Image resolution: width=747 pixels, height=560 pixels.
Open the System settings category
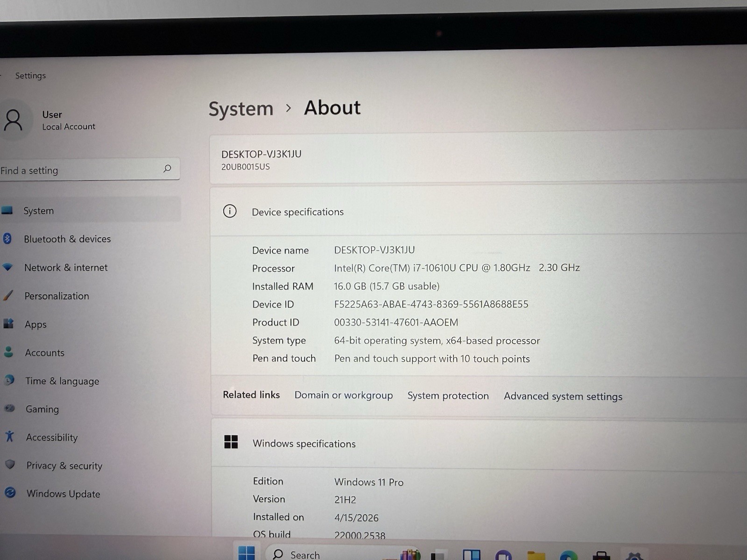coord(90,210)
